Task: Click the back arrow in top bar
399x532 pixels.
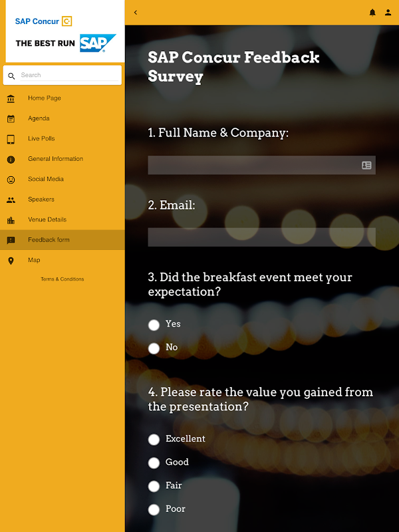Action: pyautogui.click(x=136, y=13)
